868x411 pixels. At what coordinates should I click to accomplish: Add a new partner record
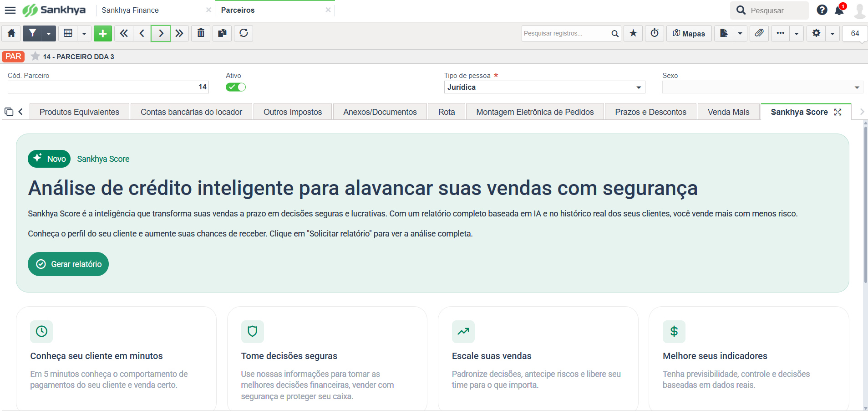coord(103,33)
